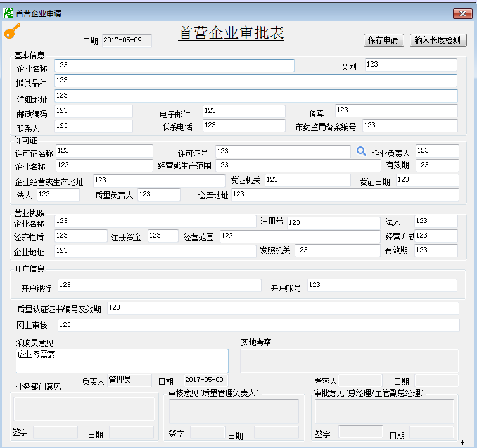Click the 日期 field beside 考察人

point(436,380)
